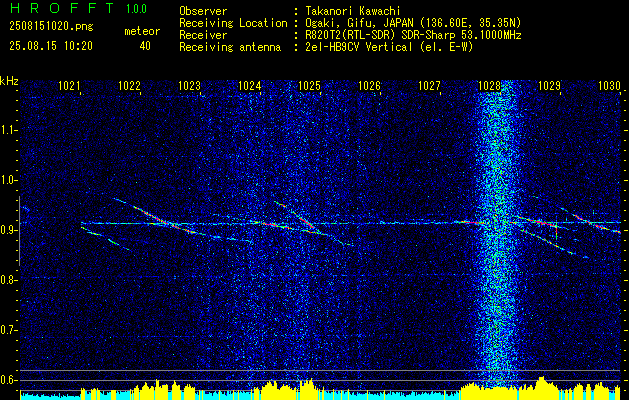This screenshot has width=629, height=400.
Task: Click the kHz axis unit label
Action: (x=9, y=81)
